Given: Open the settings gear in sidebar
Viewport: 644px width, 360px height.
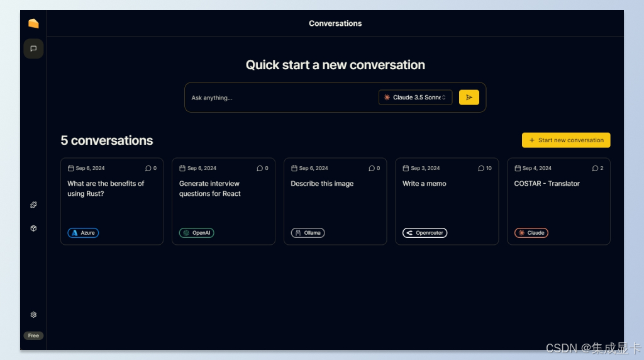Looking at the screenshot, I should point(33,315).
